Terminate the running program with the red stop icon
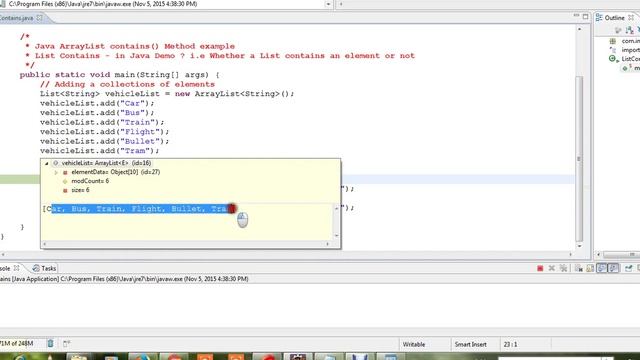The height and width of the screenshot is (360, 640). (540, 268)
